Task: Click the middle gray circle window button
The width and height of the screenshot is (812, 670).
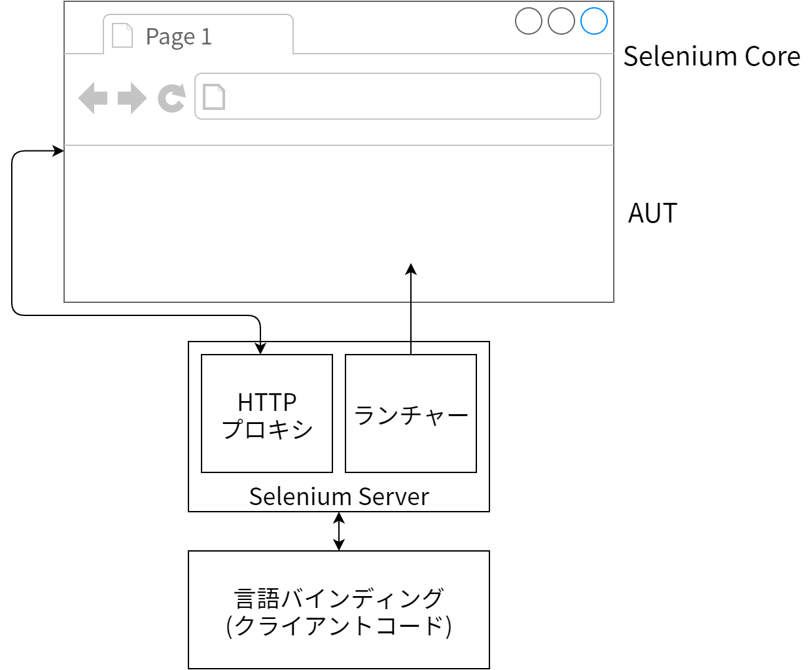Action: tap(561, 21)
